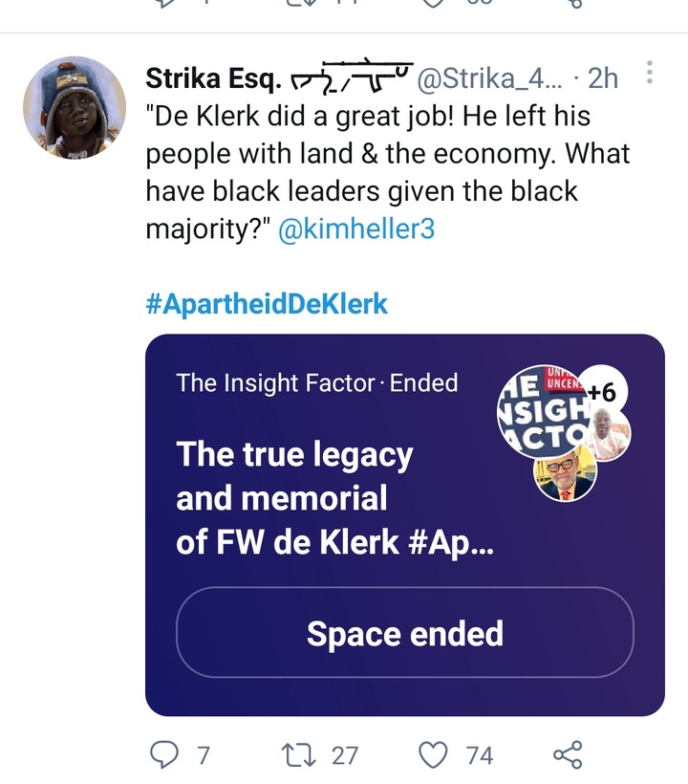This screenshot has width=688, height=784.
Task: Tap The Insight Factor · Ended label
Action: tap(317, 383)
